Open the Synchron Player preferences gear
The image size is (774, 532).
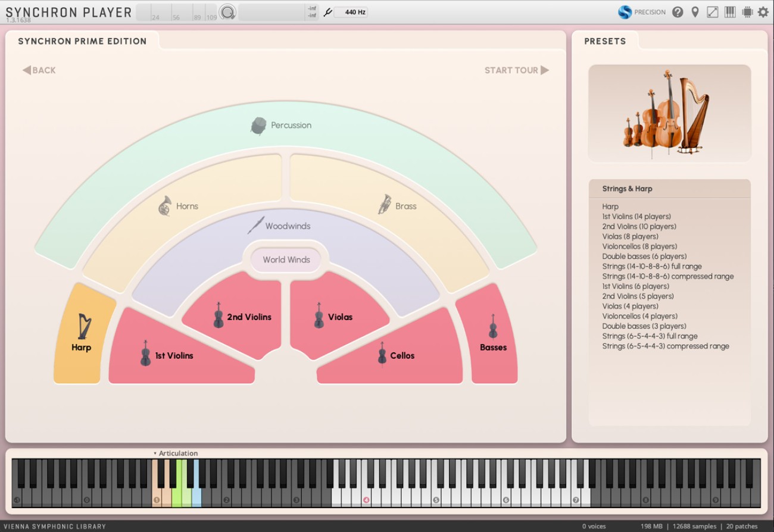[x=763, y=12]
